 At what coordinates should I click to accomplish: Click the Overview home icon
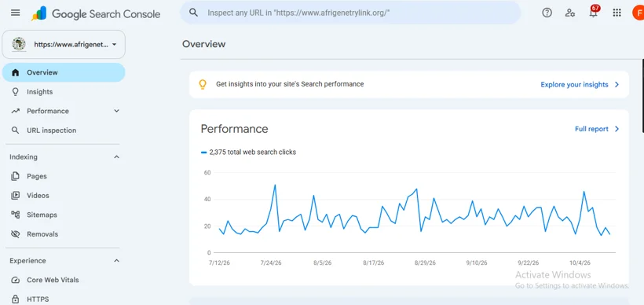15,72
